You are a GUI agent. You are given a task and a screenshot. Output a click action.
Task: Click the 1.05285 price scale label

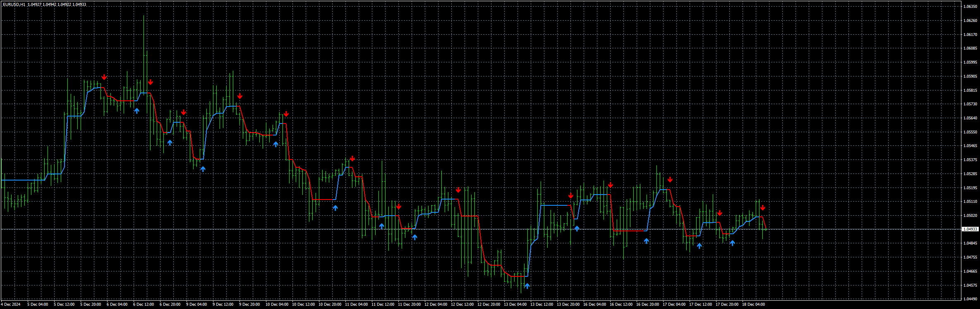tap(970, 174)
